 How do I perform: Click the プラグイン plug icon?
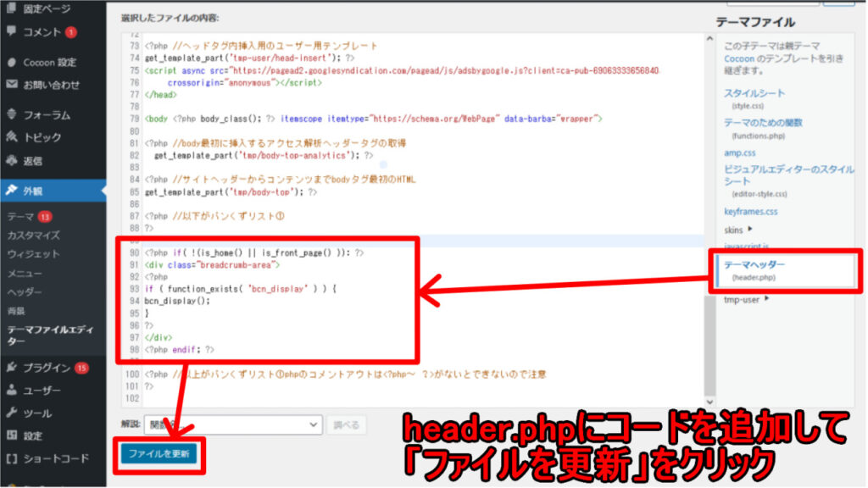coord(11,368)
